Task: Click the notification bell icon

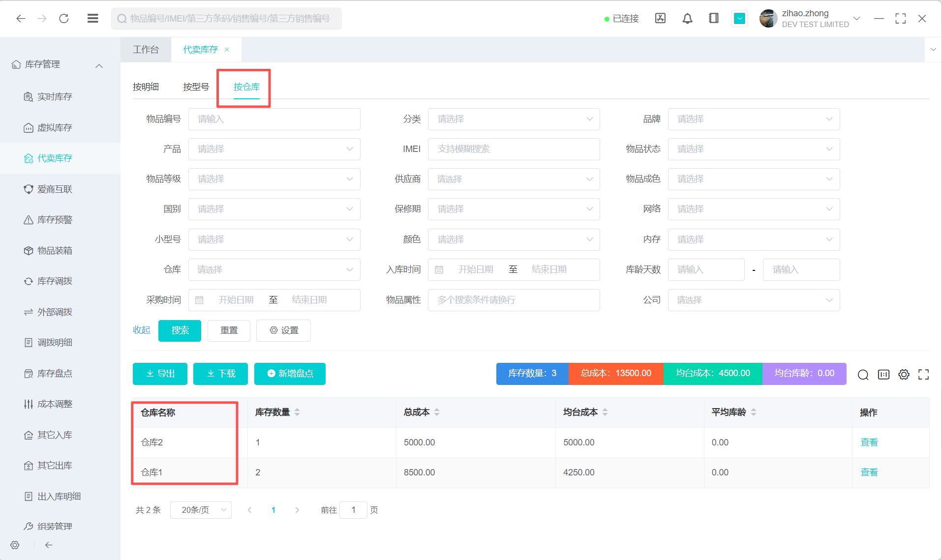Action: [x=687, y=19]
